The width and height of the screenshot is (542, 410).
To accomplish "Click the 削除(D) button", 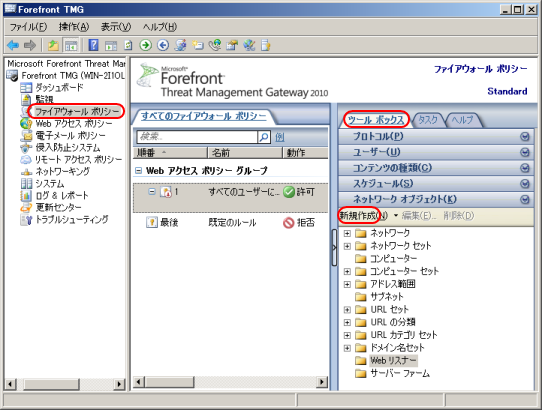I will [459, 216].
